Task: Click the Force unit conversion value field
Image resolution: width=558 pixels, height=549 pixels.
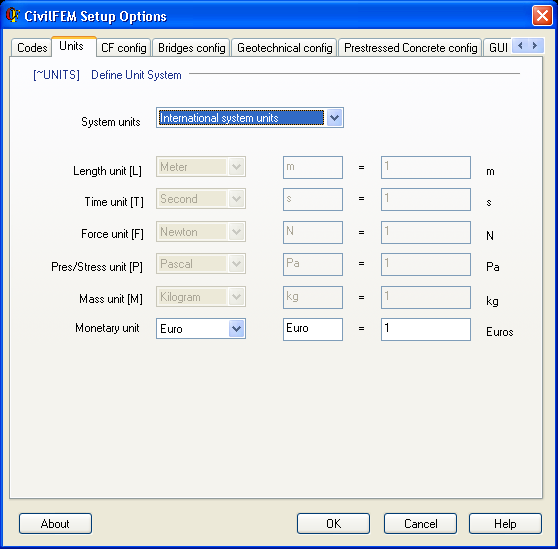Action: [x=426, y=232]
